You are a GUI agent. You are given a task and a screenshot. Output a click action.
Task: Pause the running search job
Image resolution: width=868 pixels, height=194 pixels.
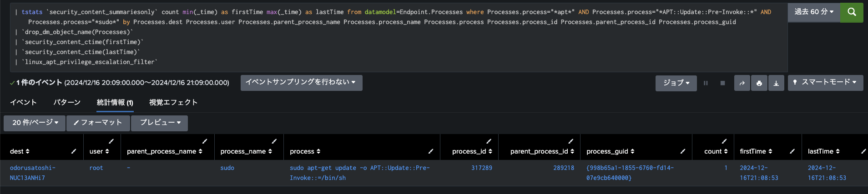click(x=706, y=83)
